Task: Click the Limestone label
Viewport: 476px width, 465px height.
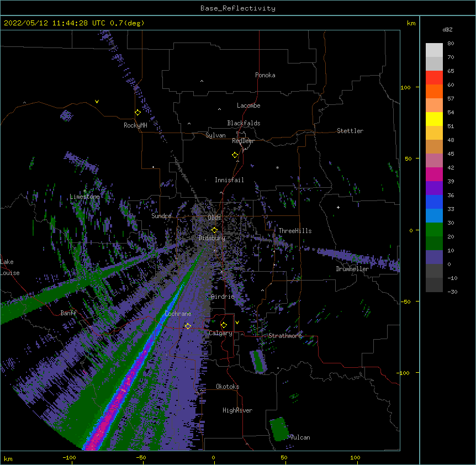Action: pos(84,197)
